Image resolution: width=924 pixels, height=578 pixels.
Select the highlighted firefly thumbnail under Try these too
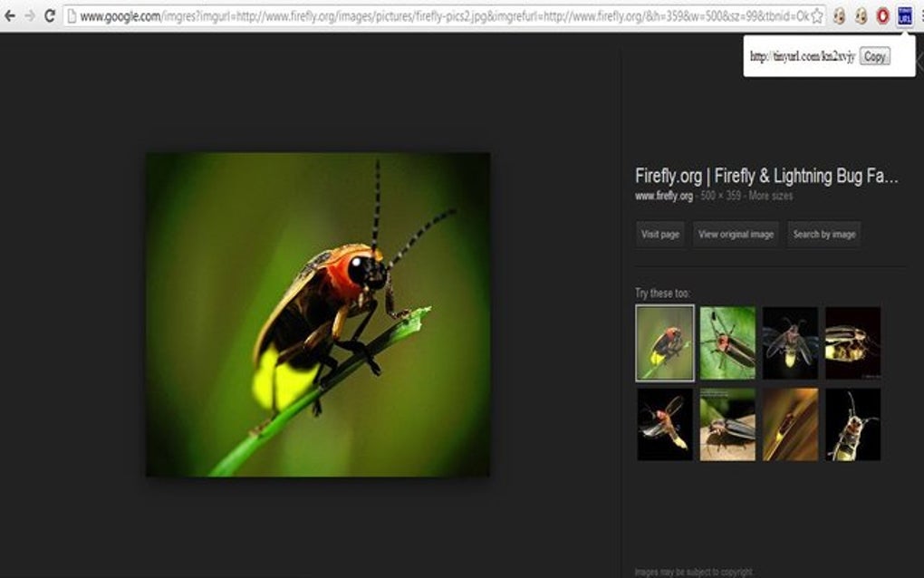tap(664, 342)
